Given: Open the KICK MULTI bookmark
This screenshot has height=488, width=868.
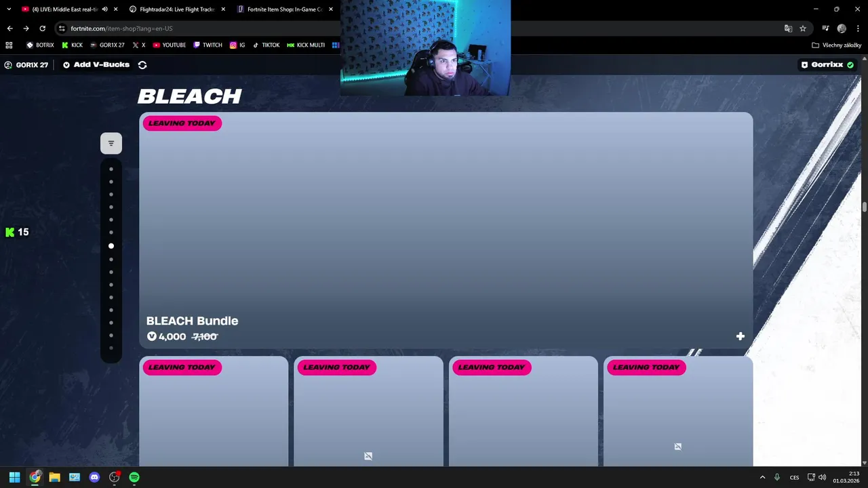Looking at the screenshot, I should tap(306, 45).
